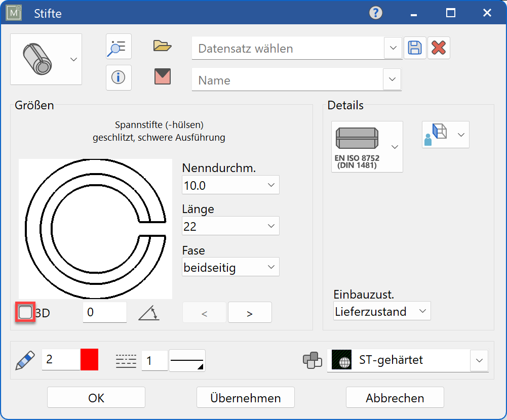Apply changes with Übernehmen

(x=245, y=397)
